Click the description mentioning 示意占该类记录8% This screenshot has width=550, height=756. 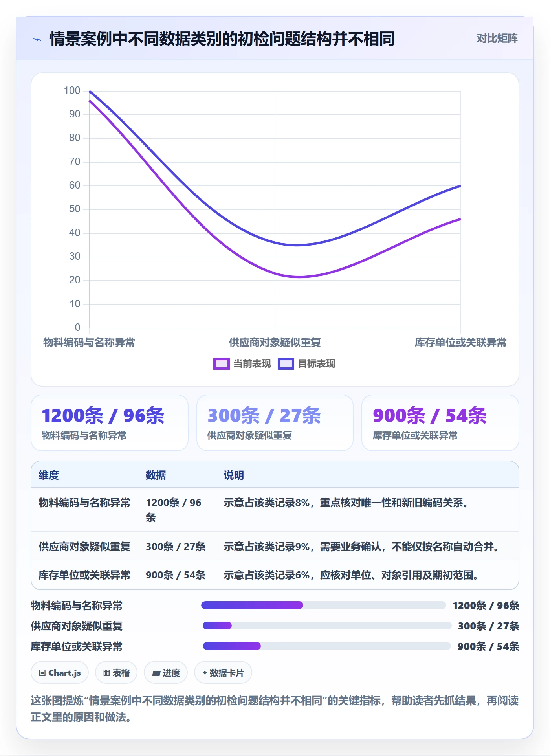click(346, 503)
